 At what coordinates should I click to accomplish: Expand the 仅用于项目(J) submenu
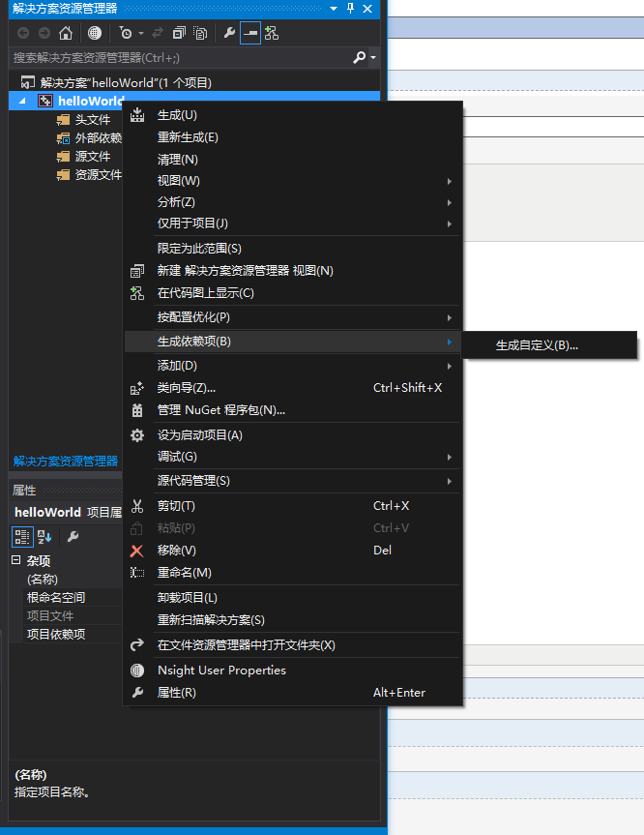coord(292,224)
